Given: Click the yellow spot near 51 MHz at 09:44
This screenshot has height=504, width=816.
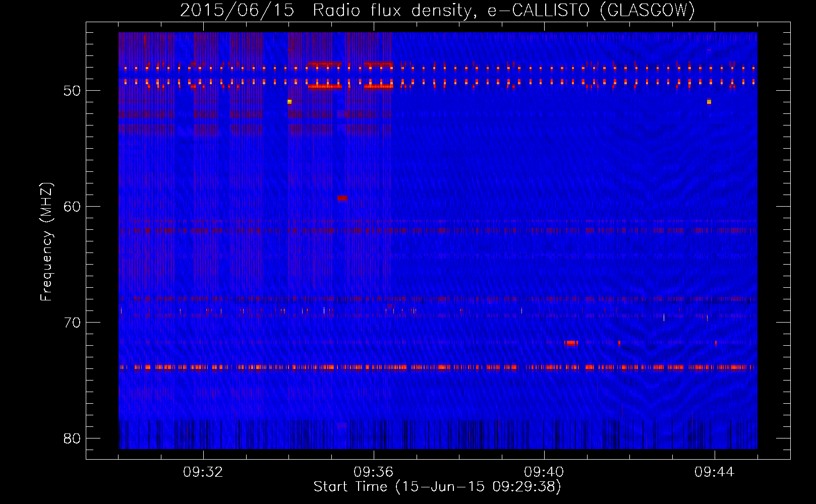Looking at the screenshot, I should (x=709, y=102).
